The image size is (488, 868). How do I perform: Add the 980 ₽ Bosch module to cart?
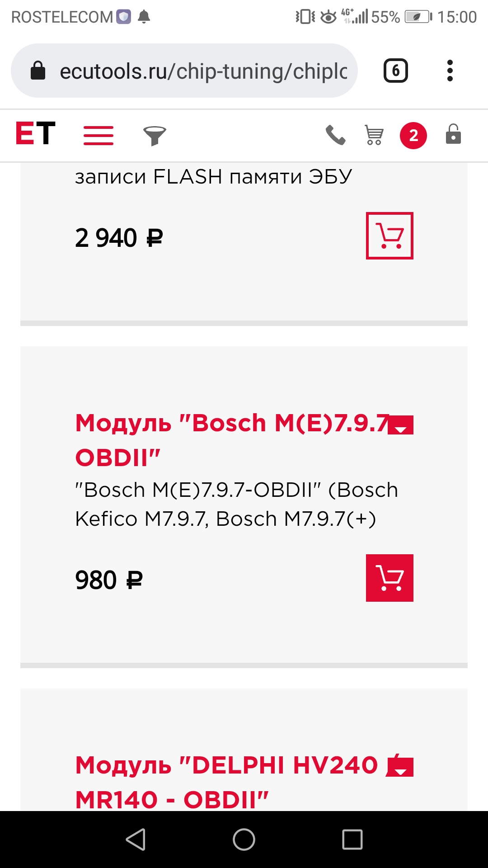pyautogui.click(x=389, y=578)
